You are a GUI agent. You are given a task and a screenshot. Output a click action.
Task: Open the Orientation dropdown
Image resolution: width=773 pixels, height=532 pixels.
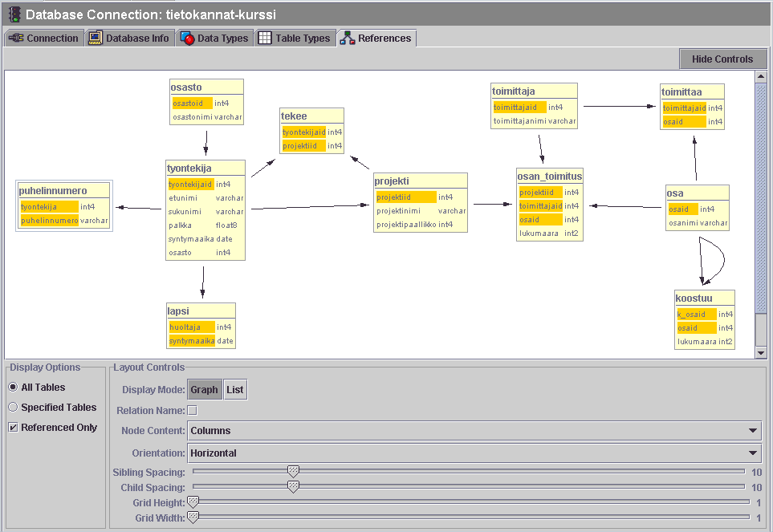[474, 453]
